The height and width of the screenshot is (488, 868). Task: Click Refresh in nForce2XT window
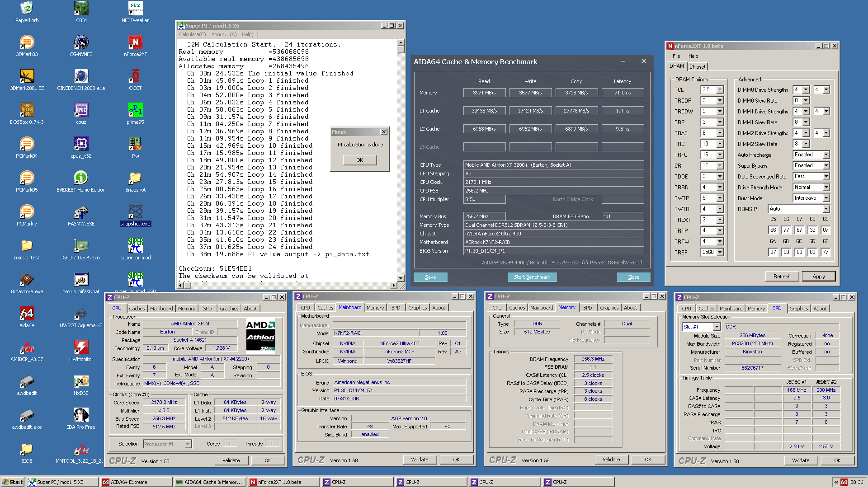(782, 277)
